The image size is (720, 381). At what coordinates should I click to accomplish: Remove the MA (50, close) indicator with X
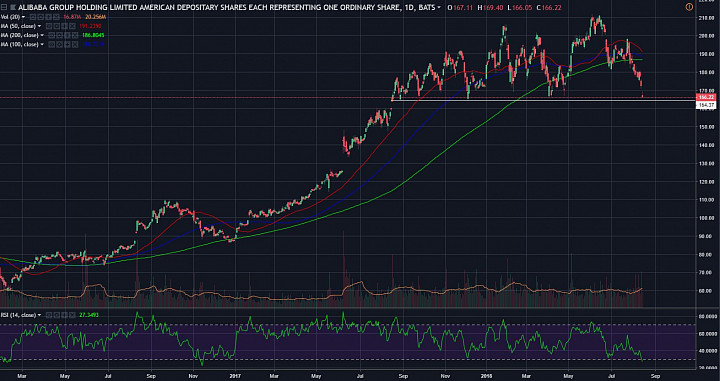(72, 26)
